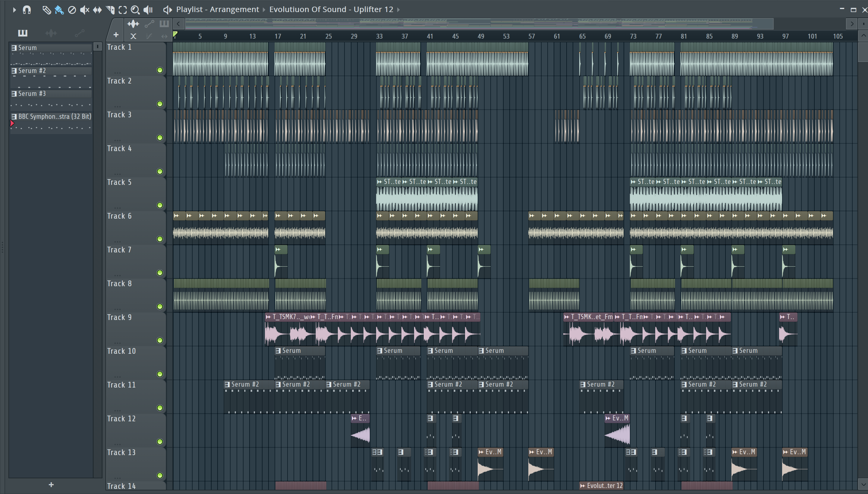Show automation clips in the picker panel
The width and height of the screenshot is (868, 494).
[80, 33]
